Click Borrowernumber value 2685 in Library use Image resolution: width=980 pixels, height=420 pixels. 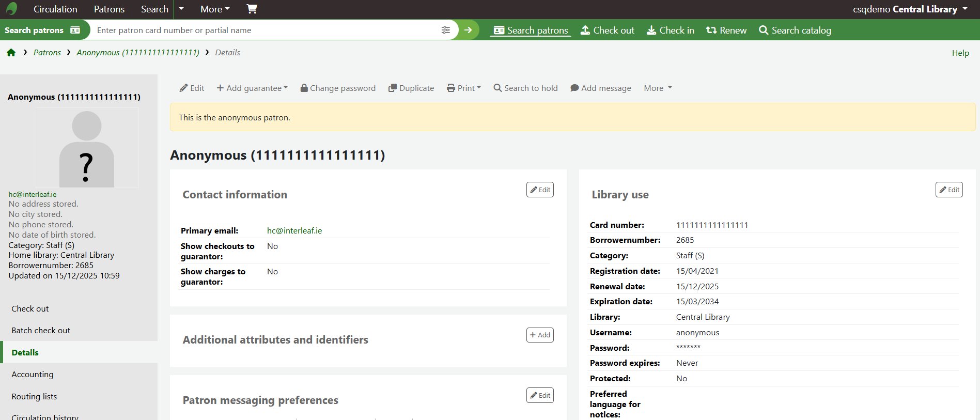point(685,240)
